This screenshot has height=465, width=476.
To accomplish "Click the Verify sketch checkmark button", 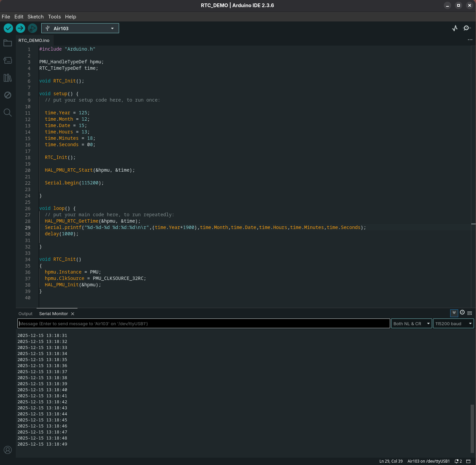I will pyautogui.click(x=8, y=28).
